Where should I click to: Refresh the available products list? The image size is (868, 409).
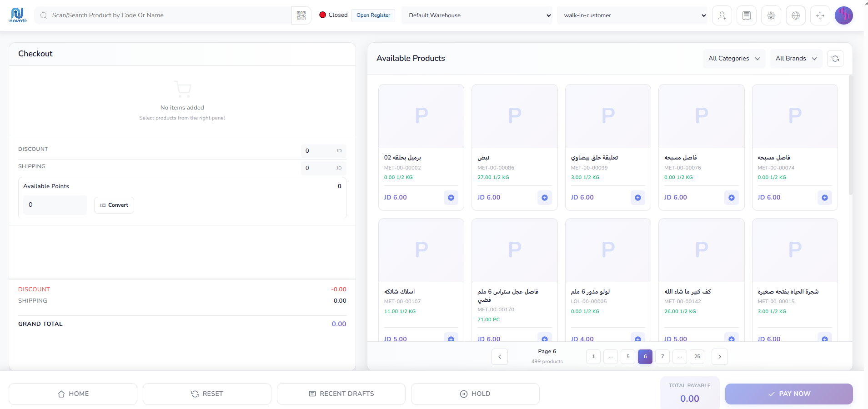835,59
